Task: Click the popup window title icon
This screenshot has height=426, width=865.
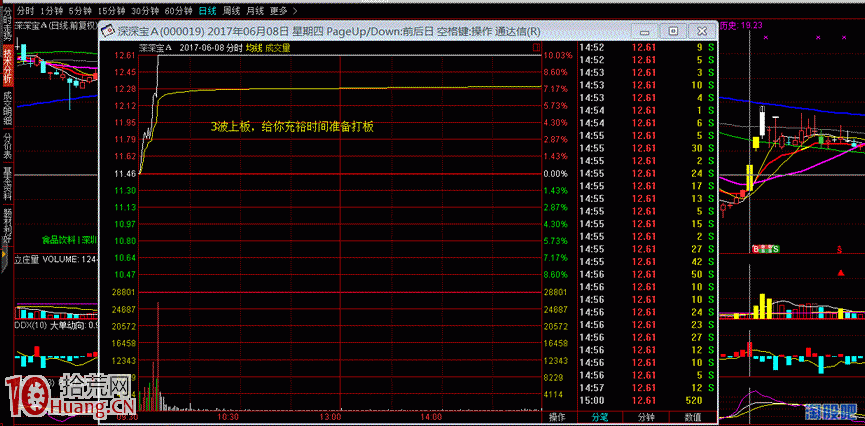Action: (x=108, y=31)
